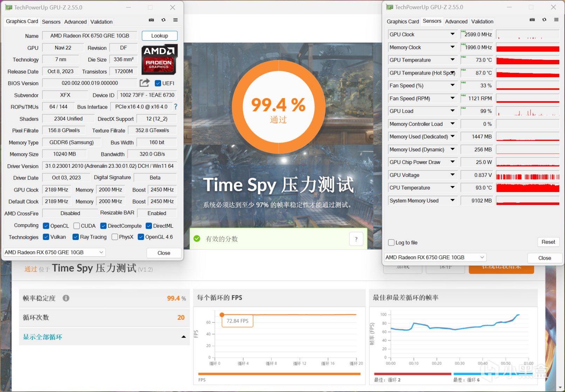Open the Fan Speed (RPM) sensor dropdown
The width and height of the screenshot is (565, 392).
(x=453, y=98)
